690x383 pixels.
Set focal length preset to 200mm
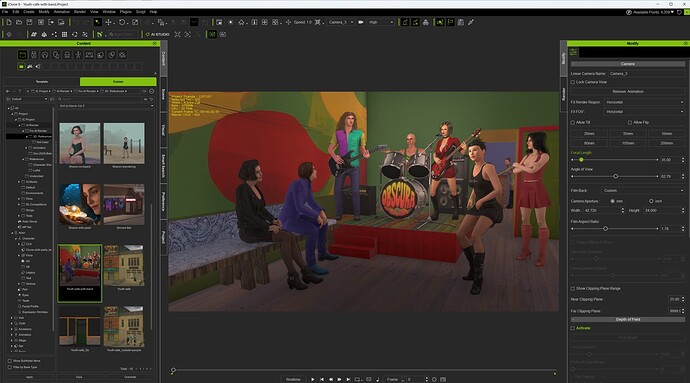pyautogui.click(x=667, y=143)
